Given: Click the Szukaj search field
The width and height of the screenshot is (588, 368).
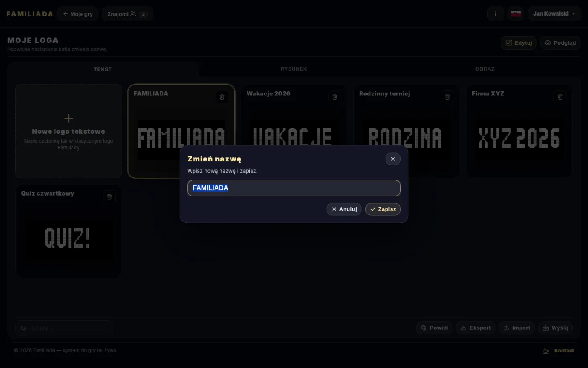Looking at the screenshot, I should (x=64, y=328).
